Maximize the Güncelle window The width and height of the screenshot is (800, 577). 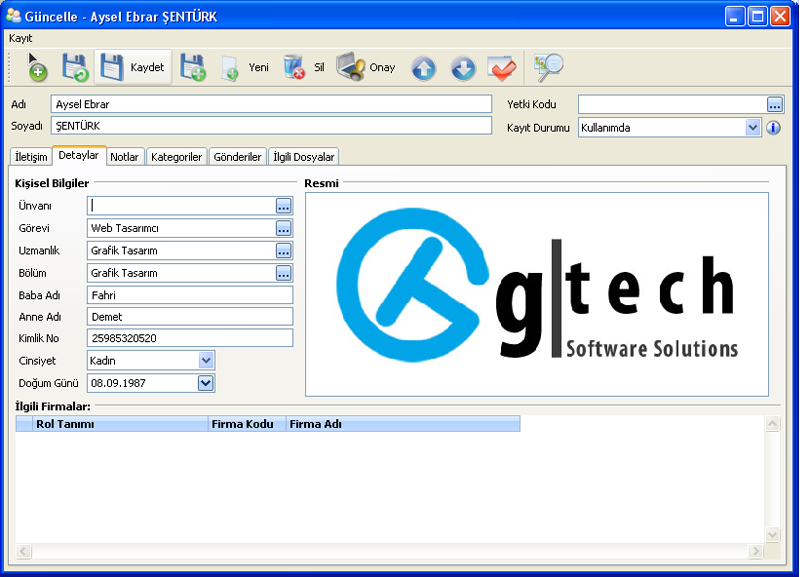758,17
